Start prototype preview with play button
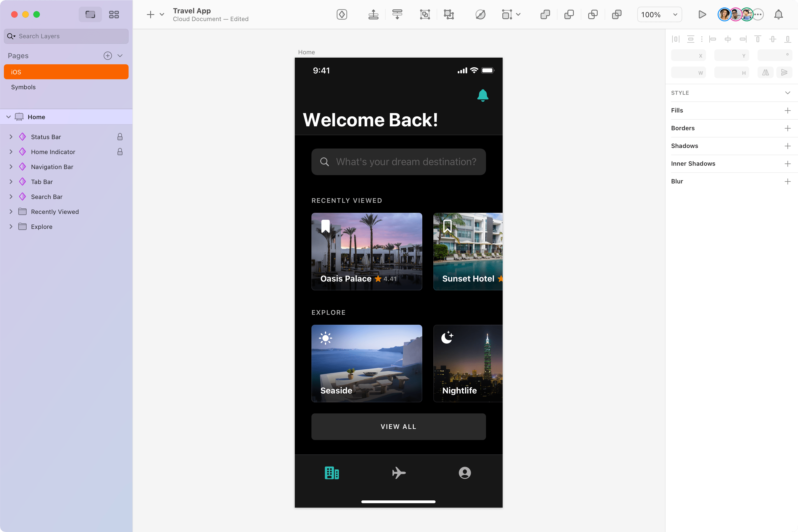This screenshot has width=798, height=532. [x=702, y=15]
